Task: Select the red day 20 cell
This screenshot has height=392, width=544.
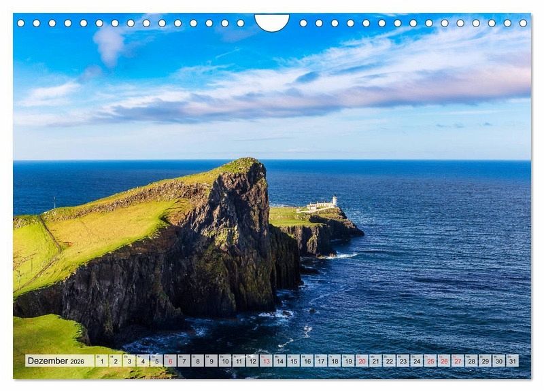Action: [x=362, y=361]
